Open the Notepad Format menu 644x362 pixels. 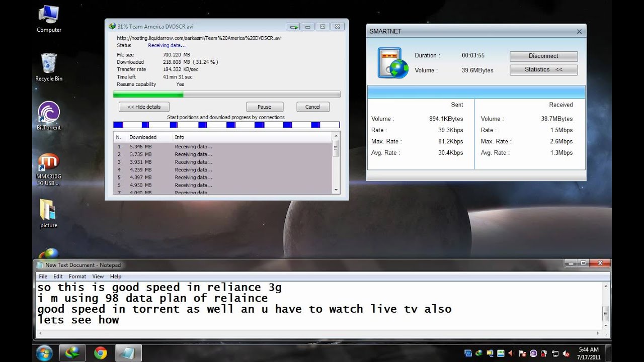(x=77, y=277)
